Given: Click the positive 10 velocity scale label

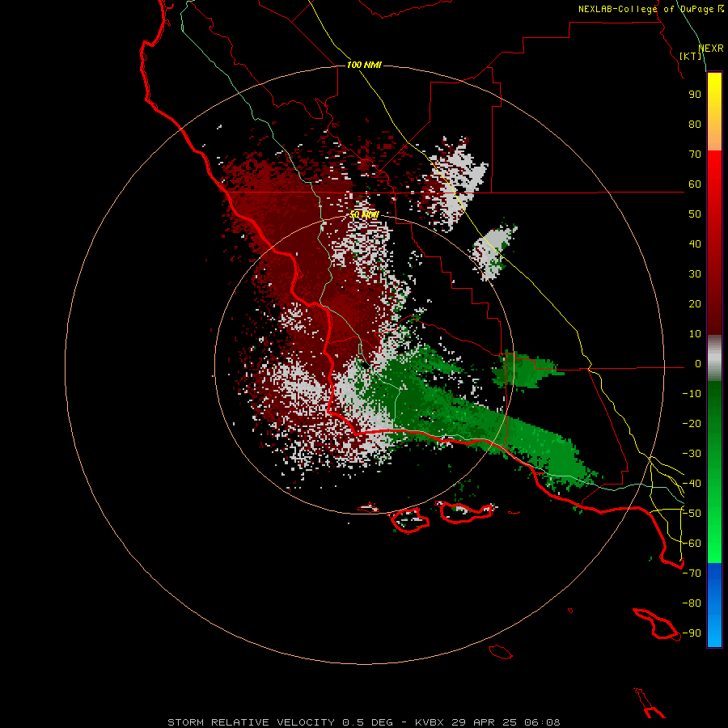Looking at the screenshot, I should [x=695, y=334].
